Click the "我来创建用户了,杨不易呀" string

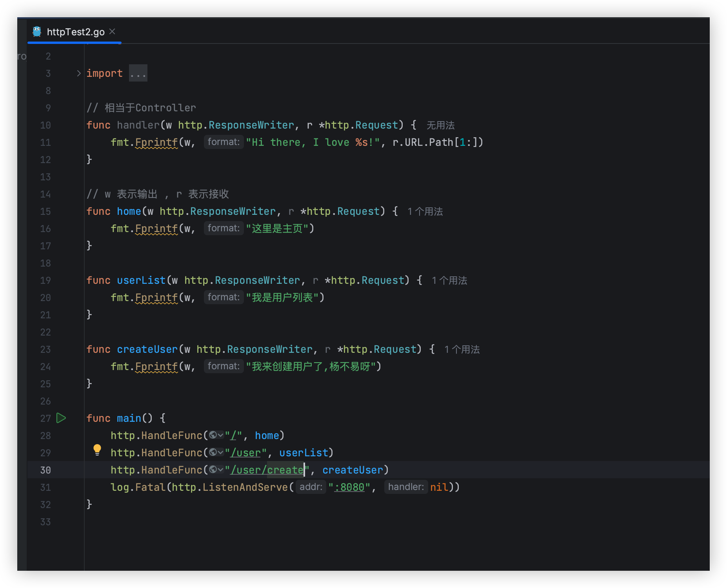pos(311,367)
